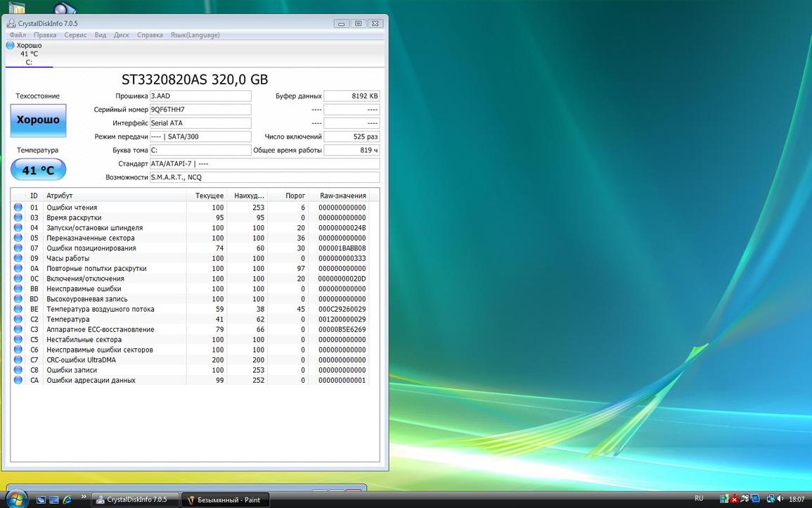Click the ID column header
Image resolution: width=812 pixels, height=508 pixels.
click(34, 196)
